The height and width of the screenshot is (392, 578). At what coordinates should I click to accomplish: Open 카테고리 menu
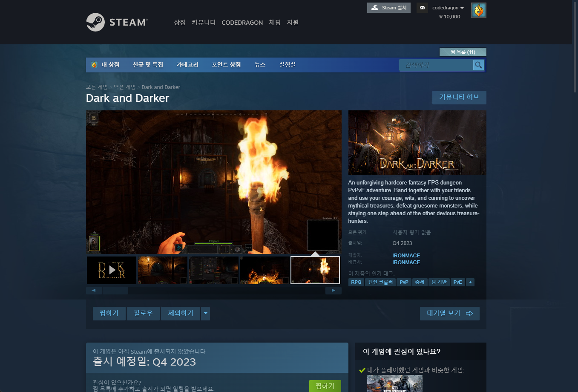[187, 65]
